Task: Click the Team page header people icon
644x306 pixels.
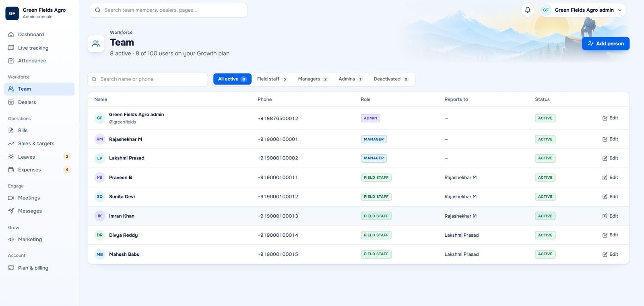Action: pyautogui.click(x=96, y=43)
